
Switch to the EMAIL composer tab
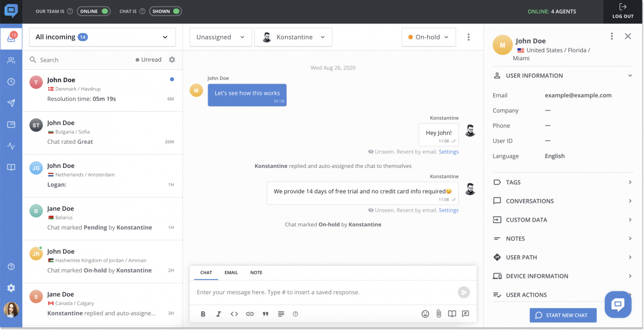(x=231, y=273)
